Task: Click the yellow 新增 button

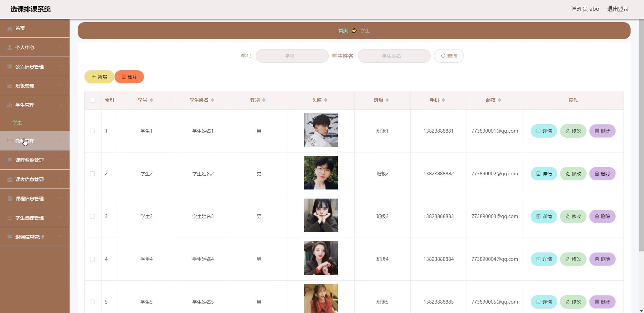Action: pos(99,77)
